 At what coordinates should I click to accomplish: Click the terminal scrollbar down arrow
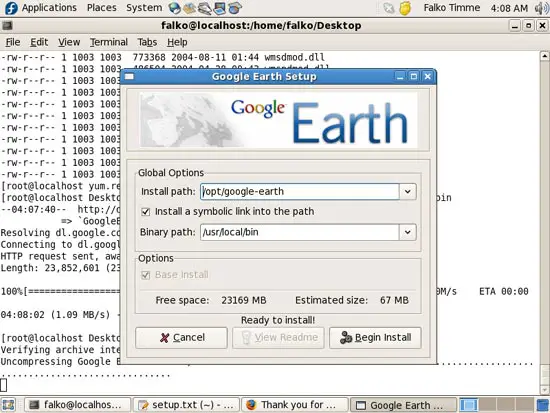pos(545,389)
